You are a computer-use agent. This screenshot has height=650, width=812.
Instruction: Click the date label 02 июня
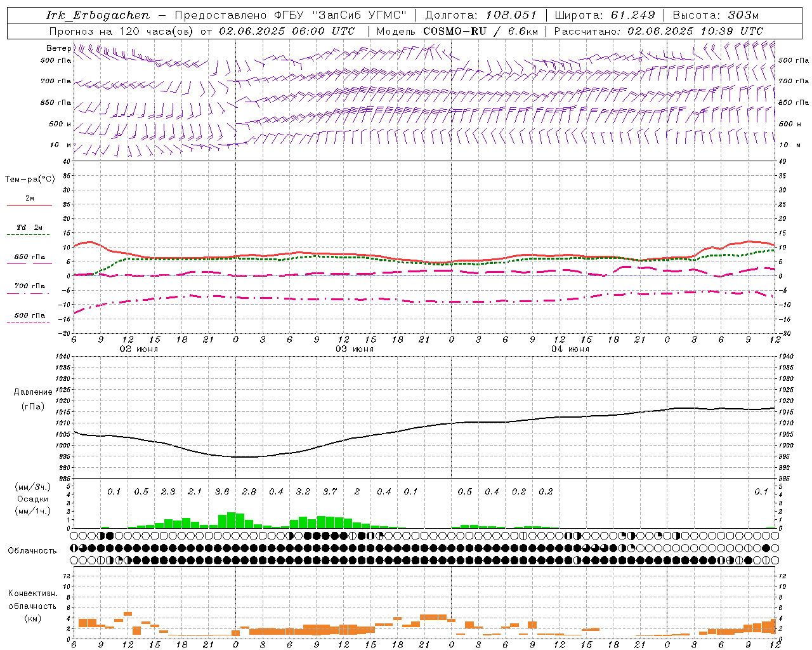(x=140, y=349)
